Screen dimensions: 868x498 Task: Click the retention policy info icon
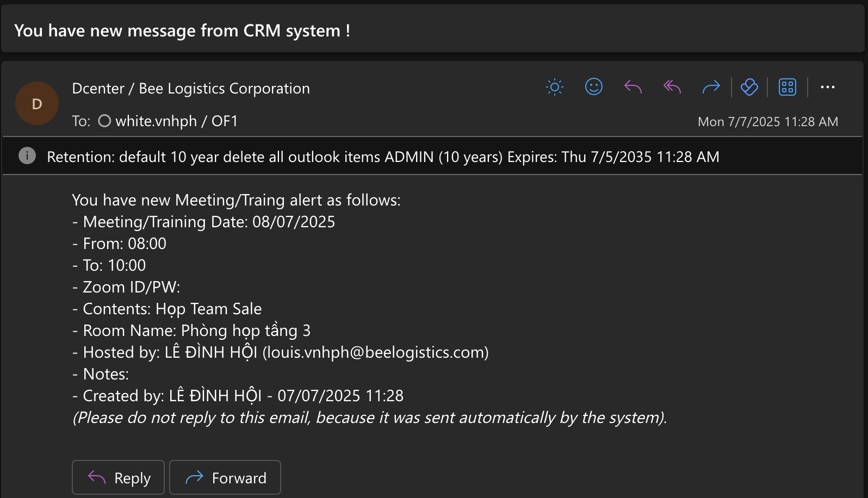pyautogui.click(x=27, y=156)
